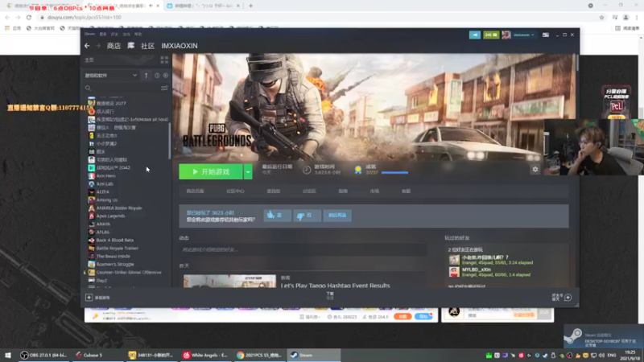Click the thumbs-down 否 button
644x362 pixels.
point(307,215)
